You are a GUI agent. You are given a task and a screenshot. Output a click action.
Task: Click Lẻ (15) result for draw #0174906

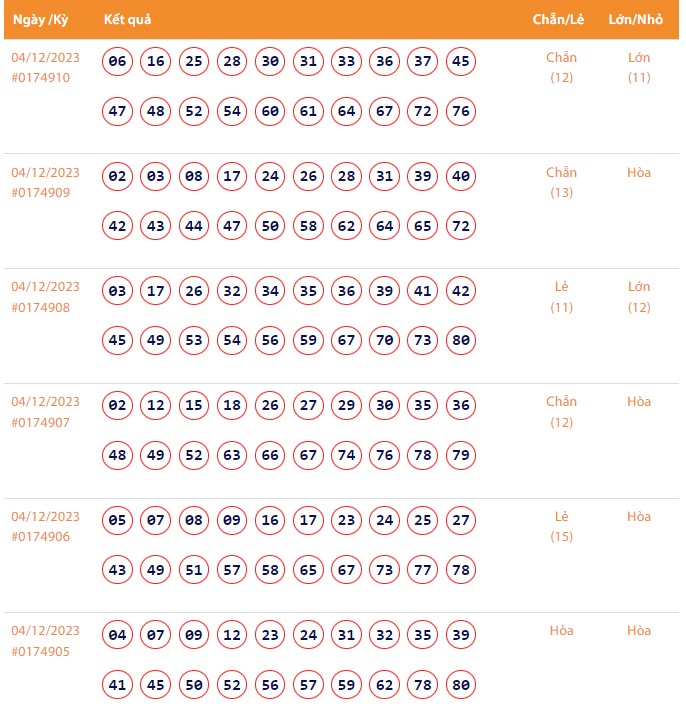pyautogui.click(x=561, y=526)
